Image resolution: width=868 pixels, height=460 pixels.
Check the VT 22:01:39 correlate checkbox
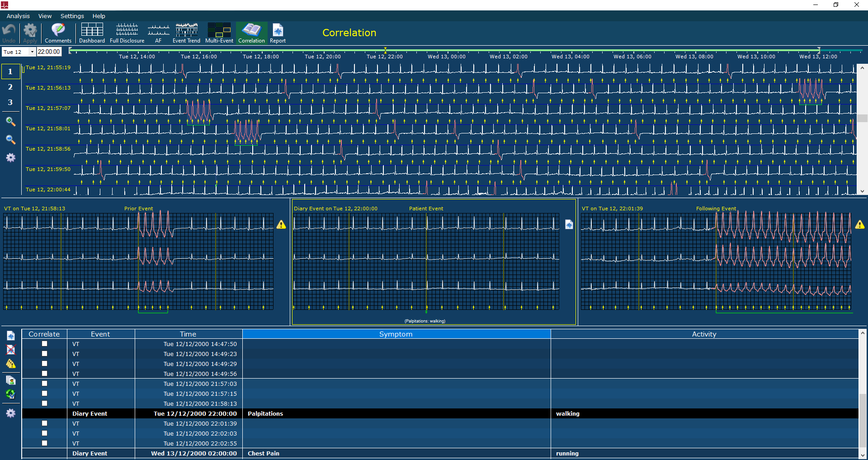click(44, 423)
